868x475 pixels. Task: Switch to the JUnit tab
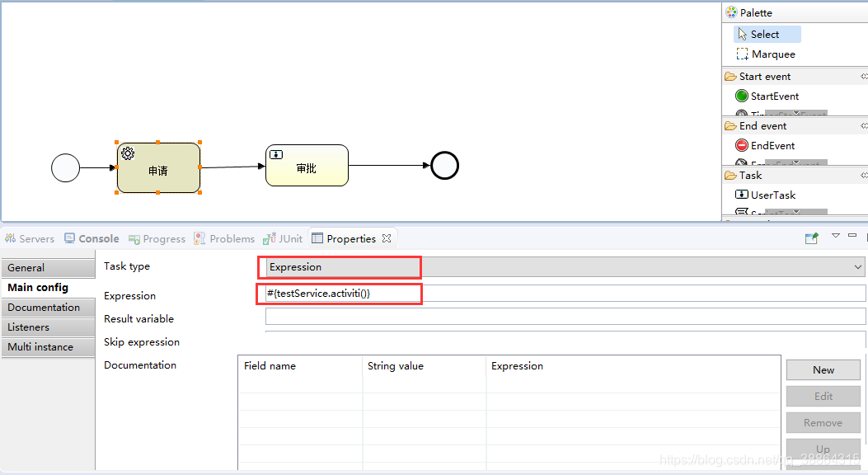tap(283, 238)
